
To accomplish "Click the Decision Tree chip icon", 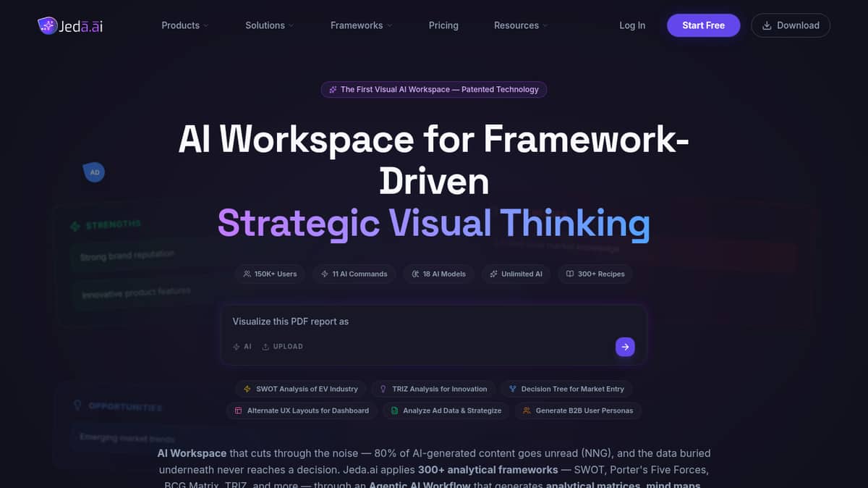I will click(513, 389).
